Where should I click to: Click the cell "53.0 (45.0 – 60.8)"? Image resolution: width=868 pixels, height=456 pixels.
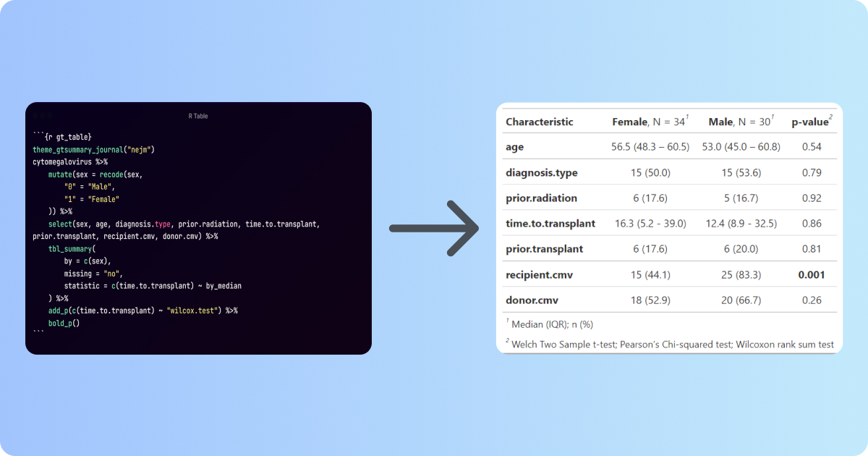click(x=741, y=147)
